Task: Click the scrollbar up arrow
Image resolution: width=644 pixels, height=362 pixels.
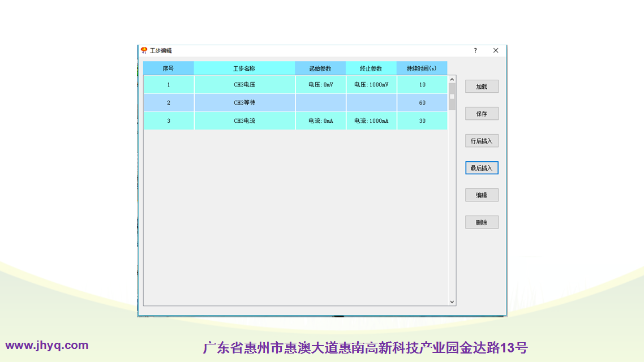Action: 452,80
